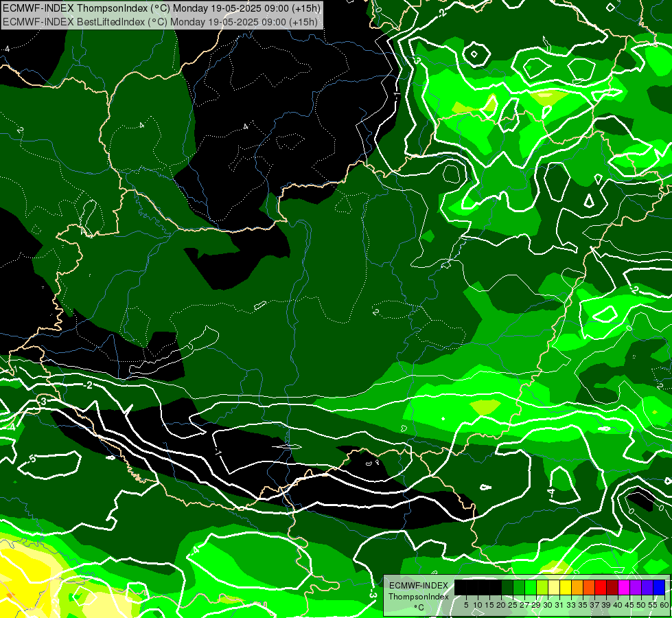Click the ThompsonIndex label in the legend box

click(419, 597)
